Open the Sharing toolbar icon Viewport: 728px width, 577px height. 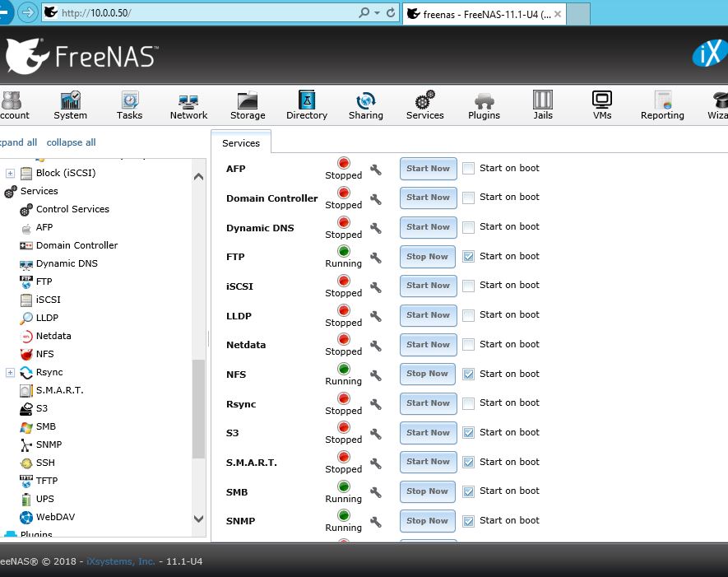coord(366,105)
